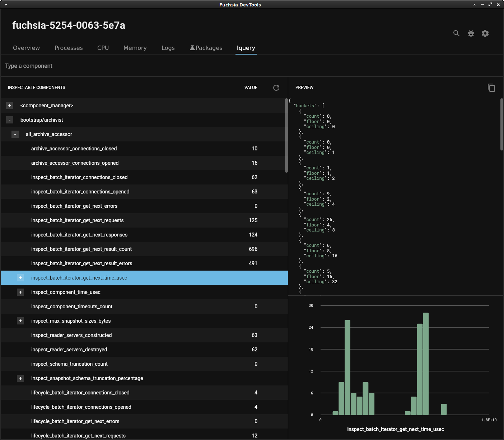Expand the <component_manager> node
This screenshot has height=440, width=504.
(x=10, y=106)
